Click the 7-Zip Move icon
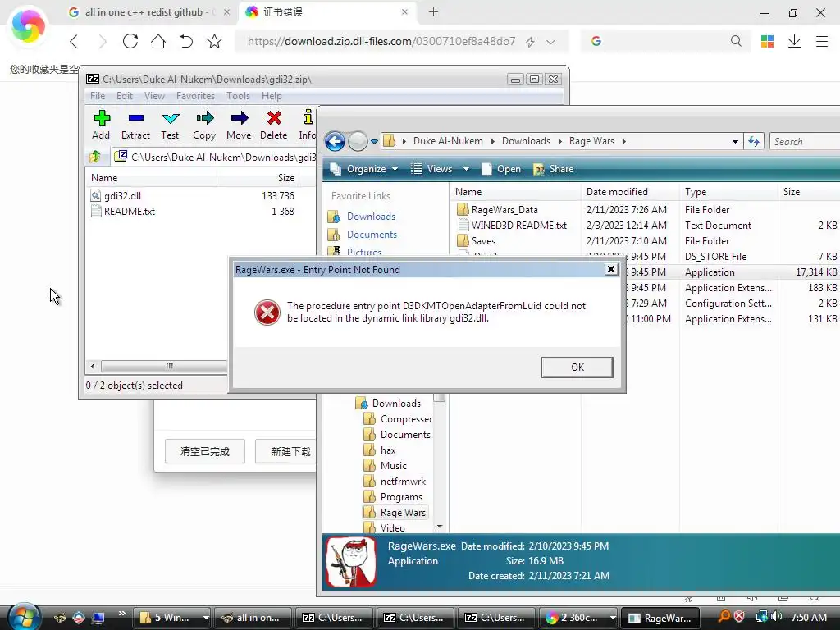This screenshot has width=840, height=630. point(239,118)
